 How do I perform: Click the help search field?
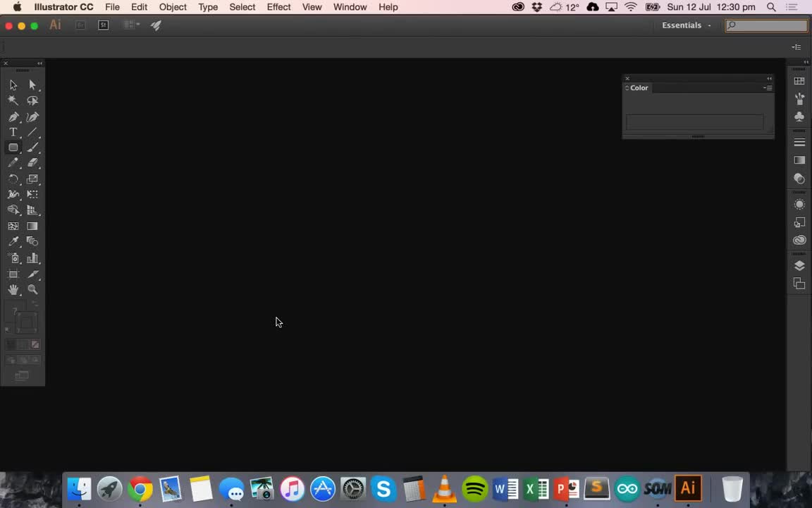point(766,25)
